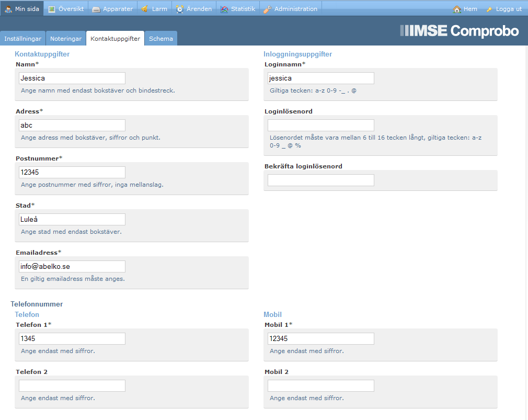Switch to the Inställningar tab

click(23, 38)
